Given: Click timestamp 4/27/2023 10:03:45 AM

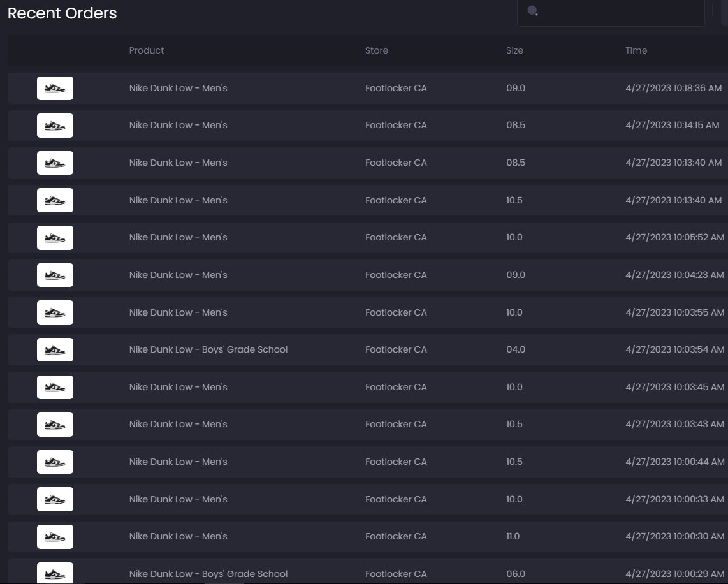Looking at the screenshot, I should [675, 387].
